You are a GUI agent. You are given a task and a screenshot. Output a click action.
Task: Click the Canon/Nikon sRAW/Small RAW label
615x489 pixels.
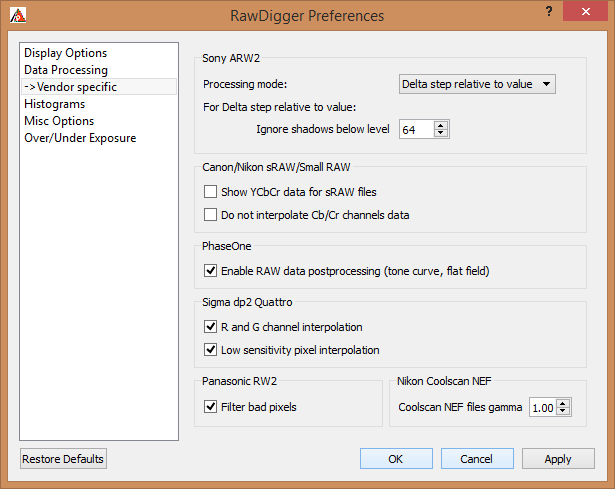276,167
